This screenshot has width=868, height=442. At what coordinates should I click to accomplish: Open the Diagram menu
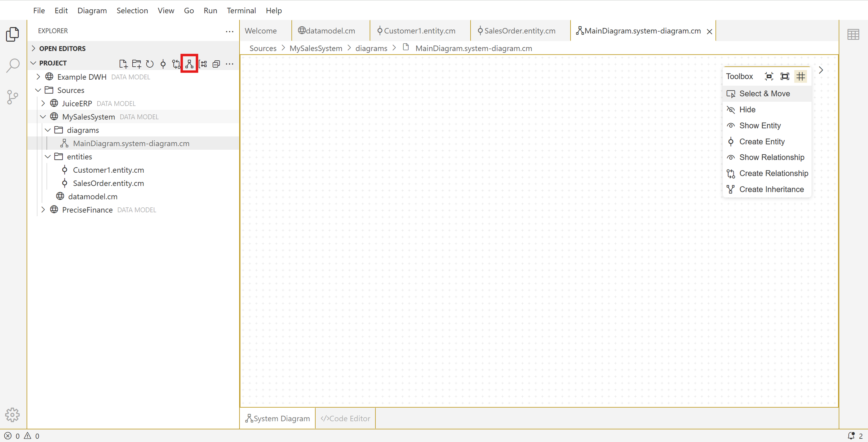(x=92, y=11)
